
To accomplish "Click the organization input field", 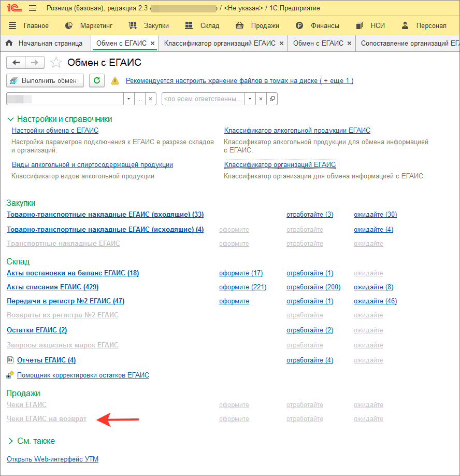I will click(x=65, y=99).
